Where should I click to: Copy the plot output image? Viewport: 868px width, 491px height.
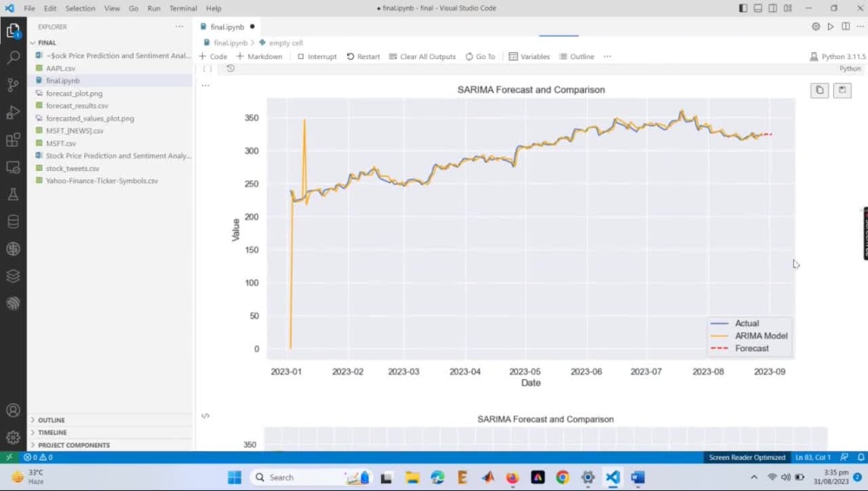click(820, 90)
